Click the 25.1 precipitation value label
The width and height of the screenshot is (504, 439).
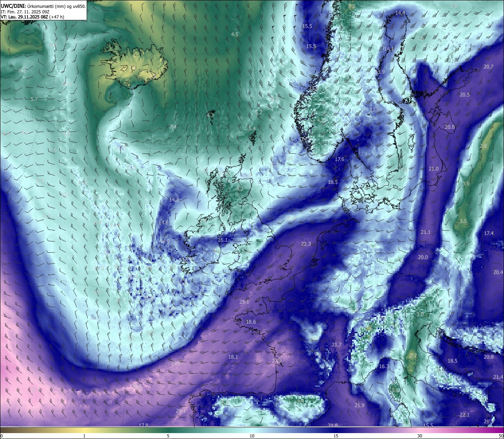pyautogui.click(x=244, y=302)
